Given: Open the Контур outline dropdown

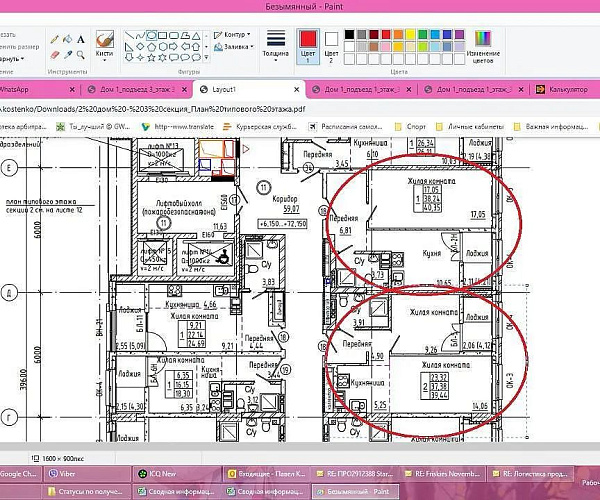Looking at the screenshot, I should tap(236, 33).
